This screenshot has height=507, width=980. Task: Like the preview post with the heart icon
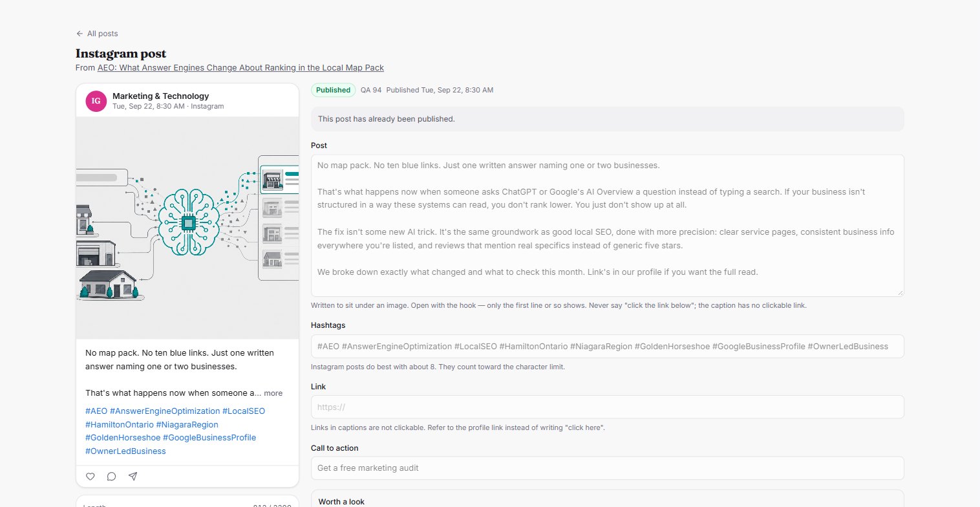pos(91,477)
